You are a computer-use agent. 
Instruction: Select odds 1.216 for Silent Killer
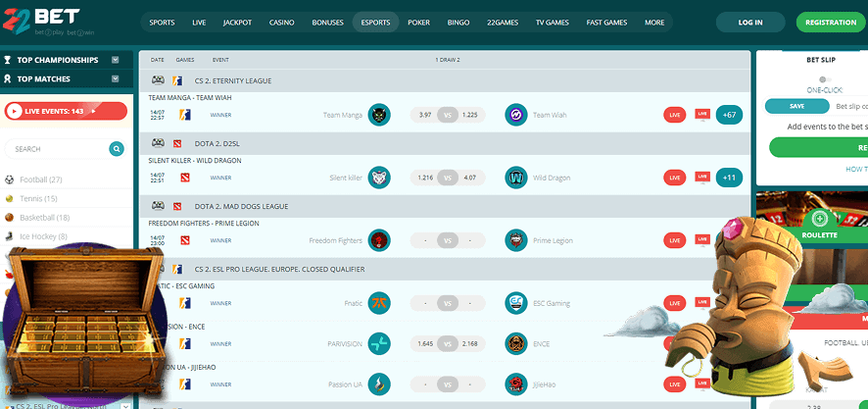point(425,178)
